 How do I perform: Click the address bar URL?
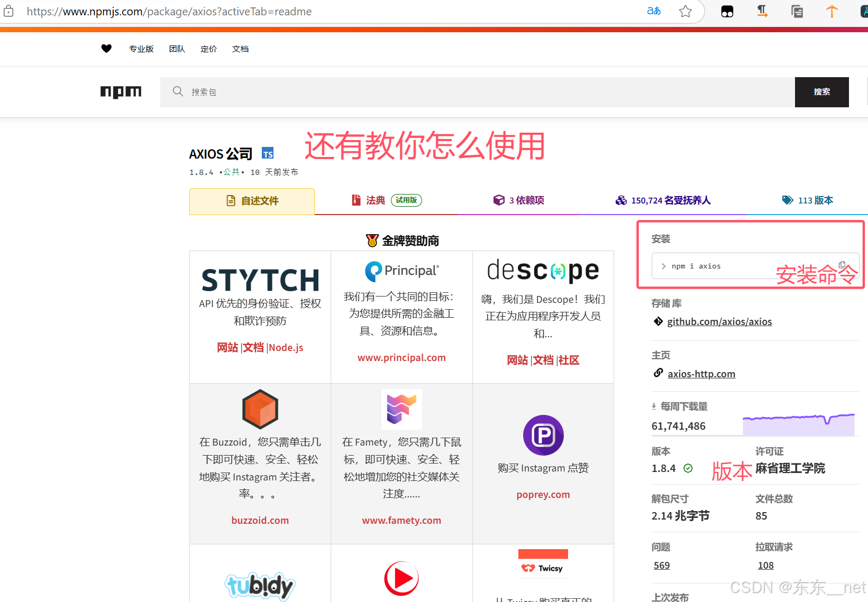169,12
